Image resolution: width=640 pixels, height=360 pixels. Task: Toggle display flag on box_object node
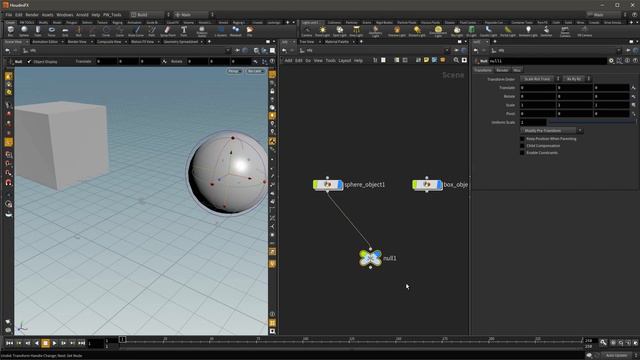[440, 185]
